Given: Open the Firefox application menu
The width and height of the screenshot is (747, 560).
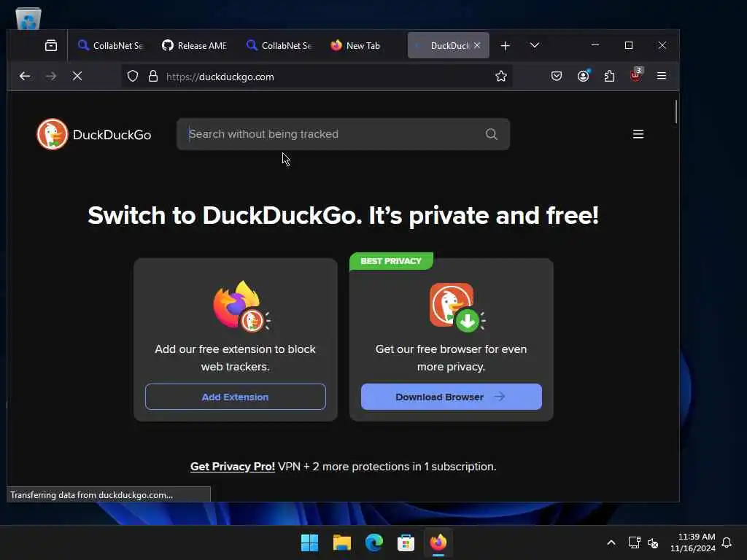Looking at the screenshot, I should (x=661, y=76).
